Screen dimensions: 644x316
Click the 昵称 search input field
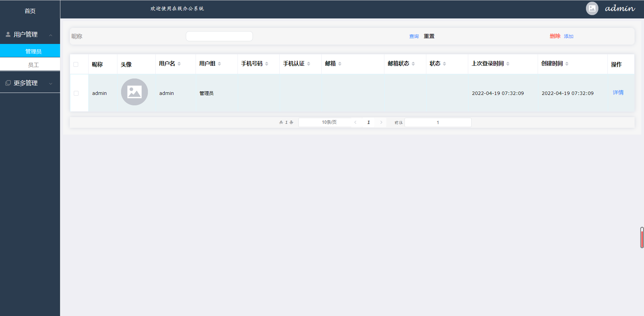[219, 36]
